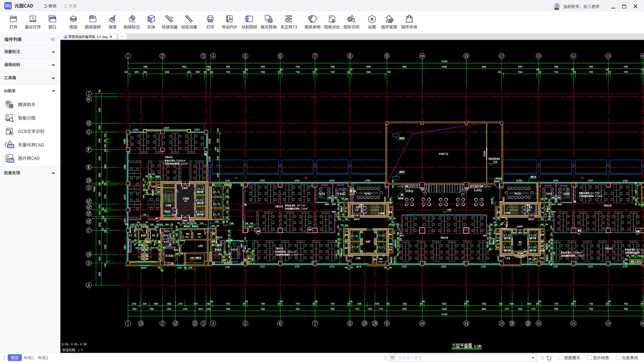
Task: Launch the 图纸对比 drawing compare tool
Action: (332, 22)
